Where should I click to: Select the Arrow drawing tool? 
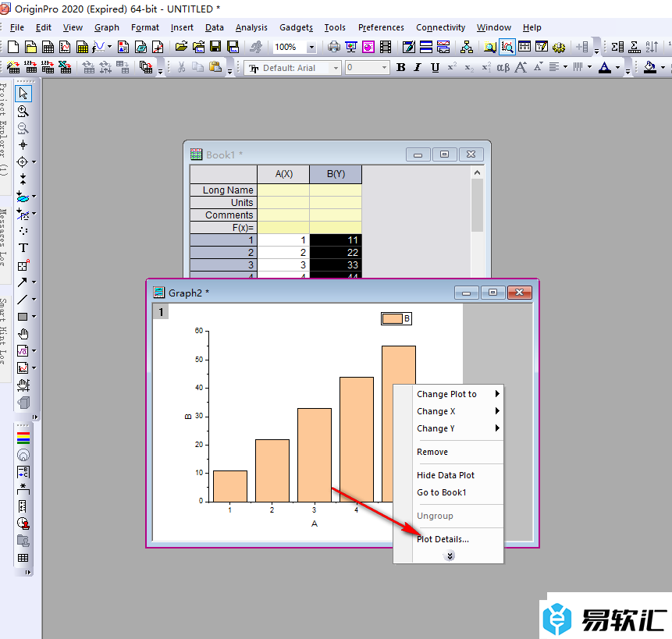tap(23, 282)
